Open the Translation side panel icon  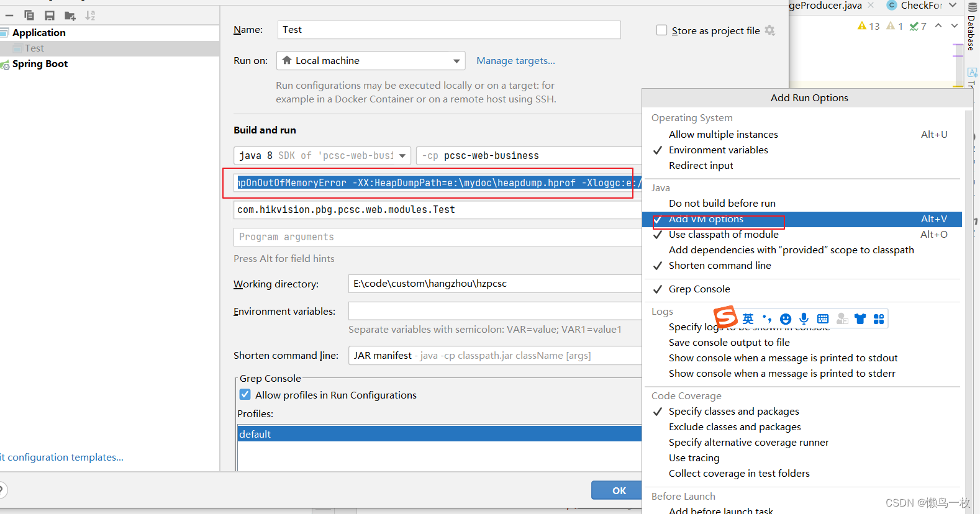[973, 73]
